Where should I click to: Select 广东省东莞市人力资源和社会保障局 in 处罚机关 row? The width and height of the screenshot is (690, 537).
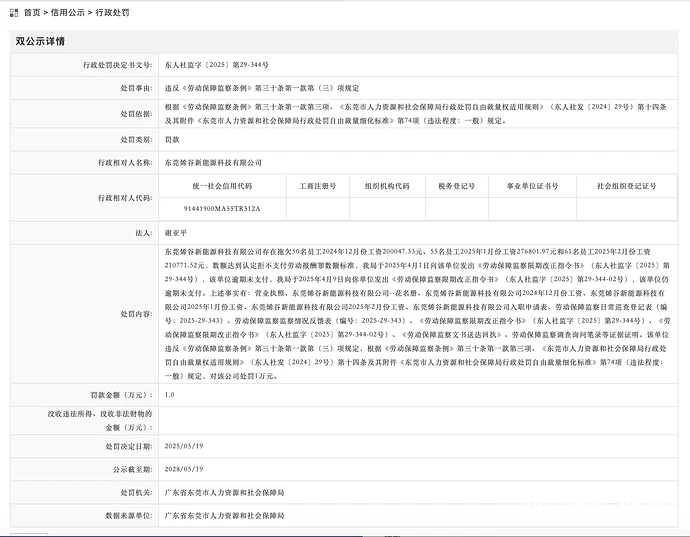(224, 492)
